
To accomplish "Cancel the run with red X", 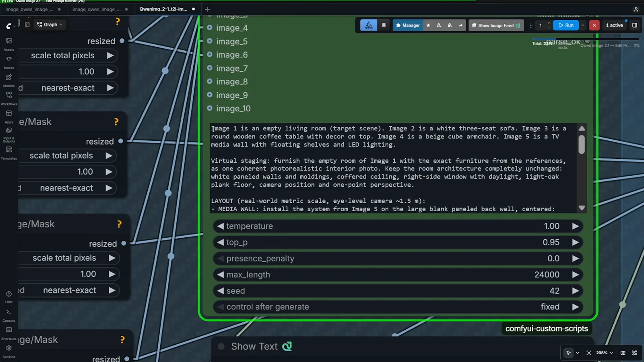I will tap(594, 25).
